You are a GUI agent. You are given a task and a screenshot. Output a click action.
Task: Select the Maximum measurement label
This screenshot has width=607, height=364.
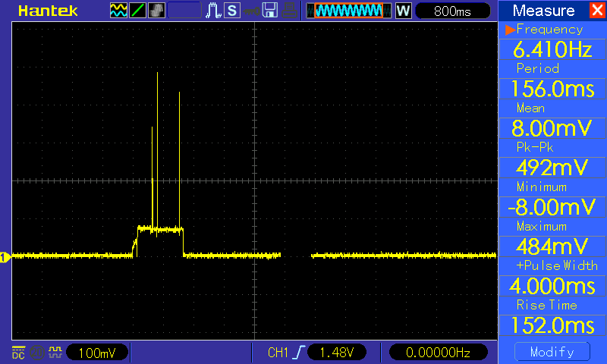tap(542, 226)
